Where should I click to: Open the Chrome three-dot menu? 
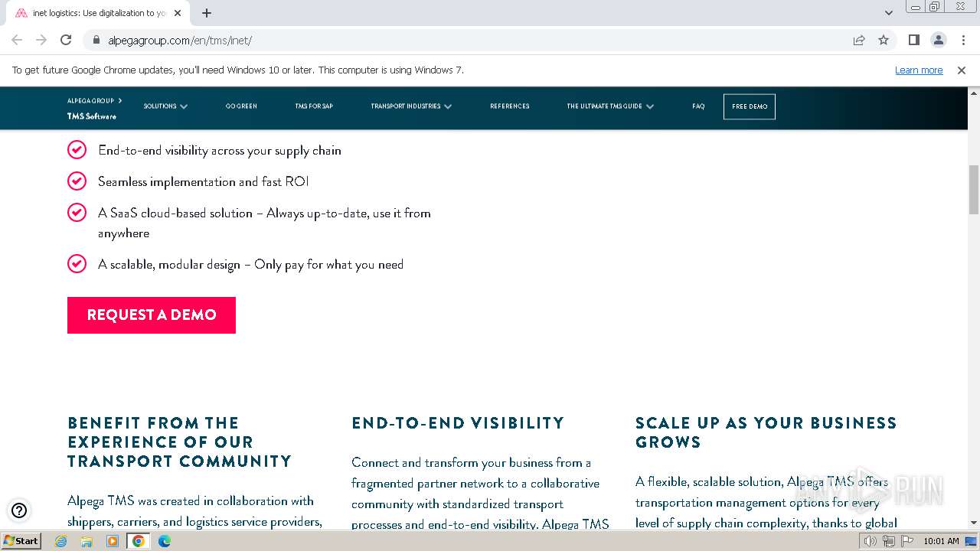pos(962,40)
